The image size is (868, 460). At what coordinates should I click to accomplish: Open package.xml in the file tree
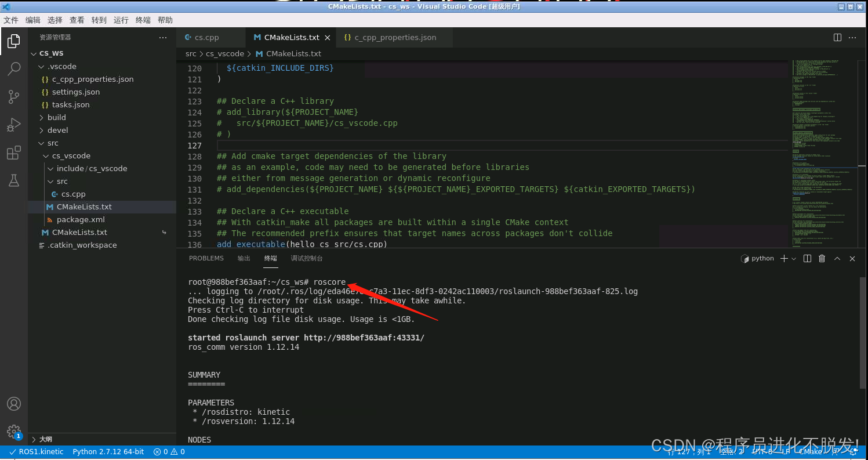pyautogui.click(x=102, y=219)
